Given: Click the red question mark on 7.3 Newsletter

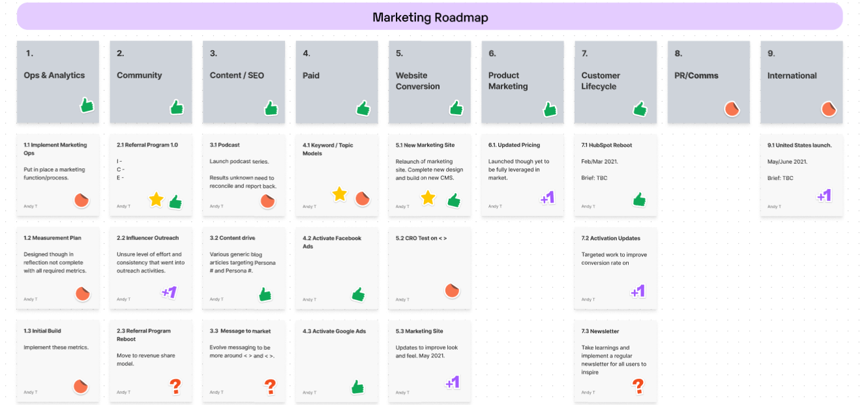Looking at the screenshot, I should (x=638, y=387).
